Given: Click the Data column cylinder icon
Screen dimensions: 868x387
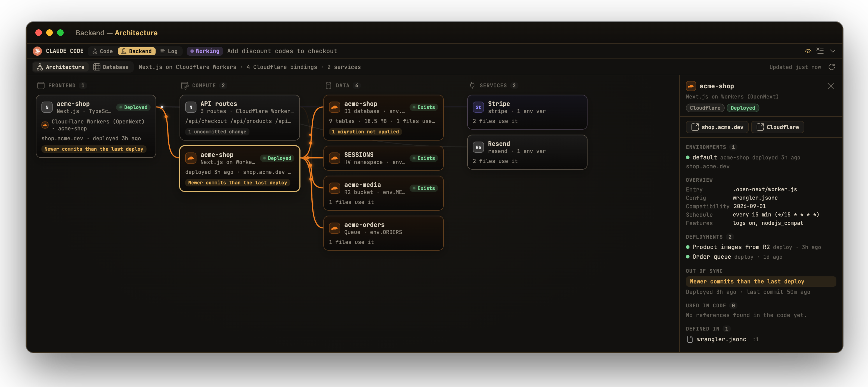Looking at the screenshot, I should (x=328, y=86).
